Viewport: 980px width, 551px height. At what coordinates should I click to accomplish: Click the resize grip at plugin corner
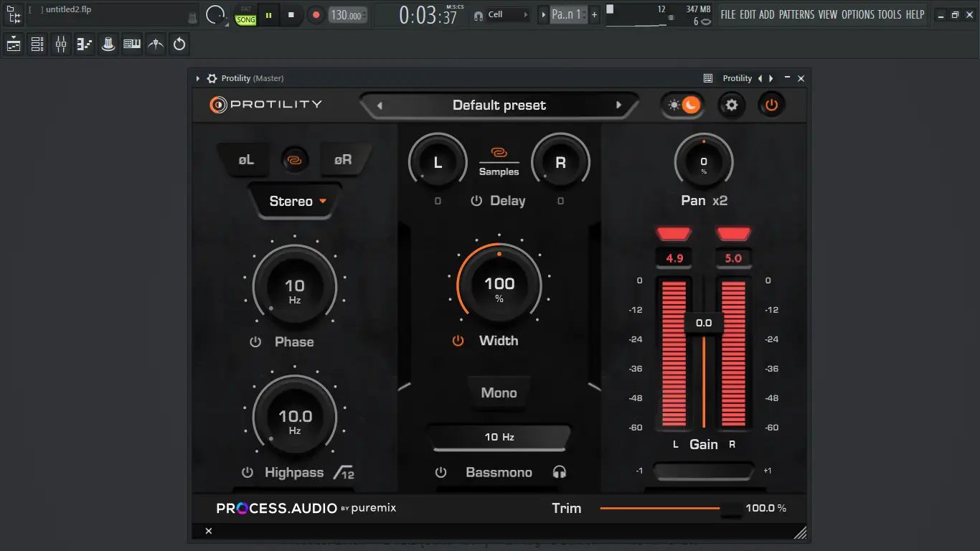click(x=800, y=532)
